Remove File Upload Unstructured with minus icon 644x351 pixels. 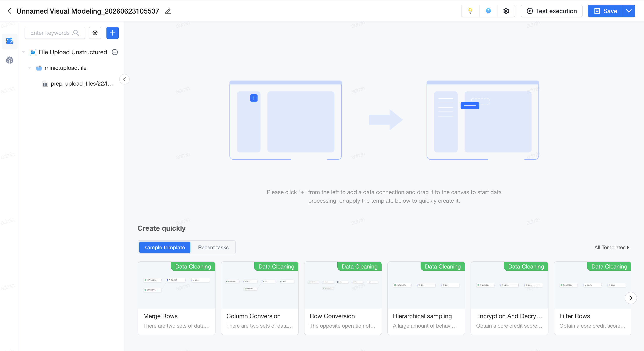[x=115, y=52]
